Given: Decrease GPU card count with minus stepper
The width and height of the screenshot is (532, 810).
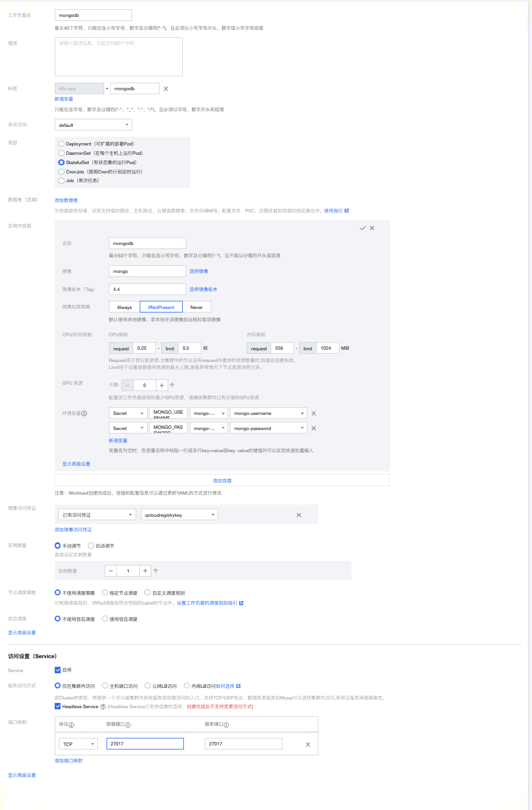Looking at the screenshot, I should 127,385.
